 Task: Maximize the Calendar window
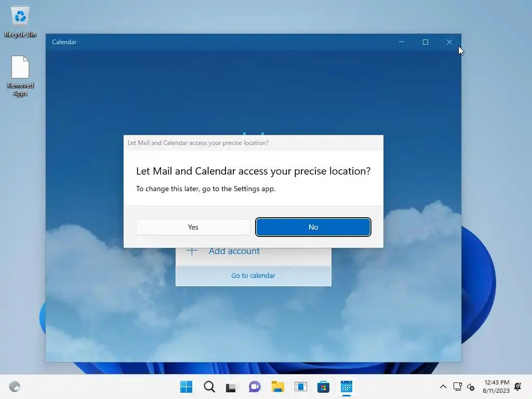pyautogui.click(x=425, y=42)
